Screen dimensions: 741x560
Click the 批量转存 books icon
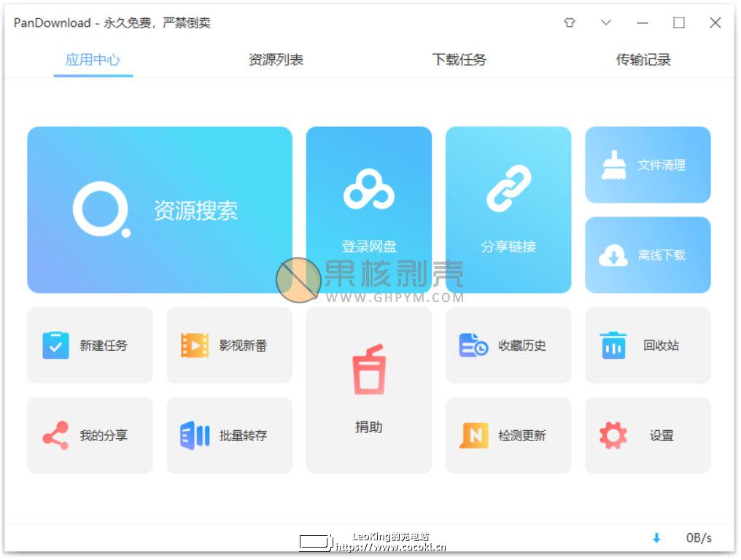tap(195, 435)
